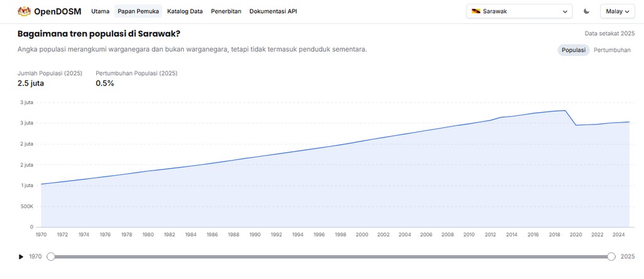Click the right slider handle at 2025

click(x=611, y=256)
